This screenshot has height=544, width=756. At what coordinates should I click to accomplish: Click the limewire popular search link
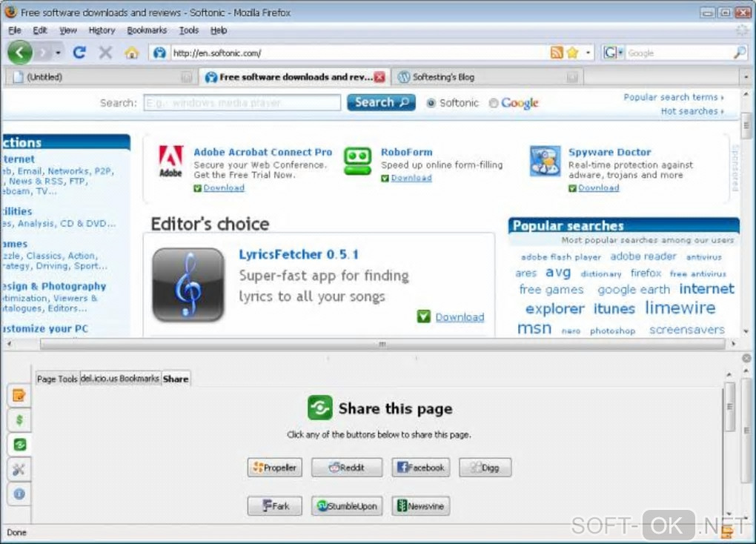tap(680, 308)
